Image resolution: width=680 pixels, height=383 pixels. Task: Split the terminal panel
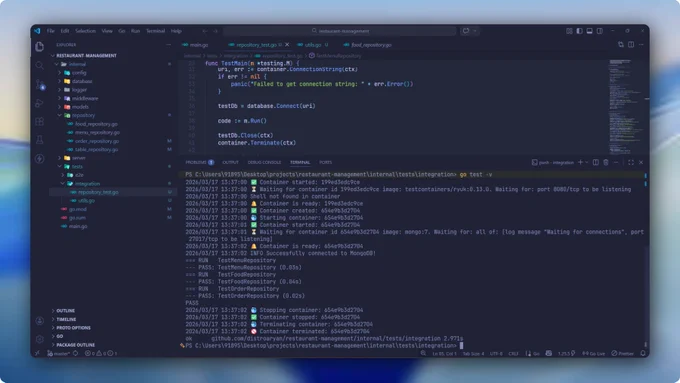596,162
